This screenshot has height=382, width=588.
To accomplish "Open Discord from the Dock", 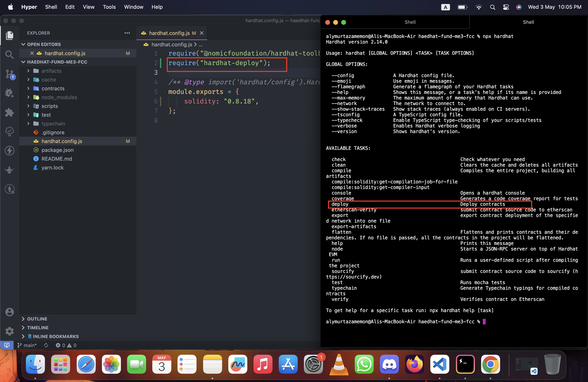I will tap(389, 364).
